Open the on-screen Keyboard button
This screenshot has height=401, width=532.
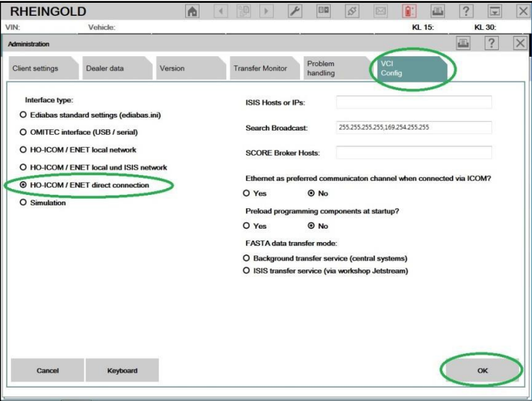(122, 371)
